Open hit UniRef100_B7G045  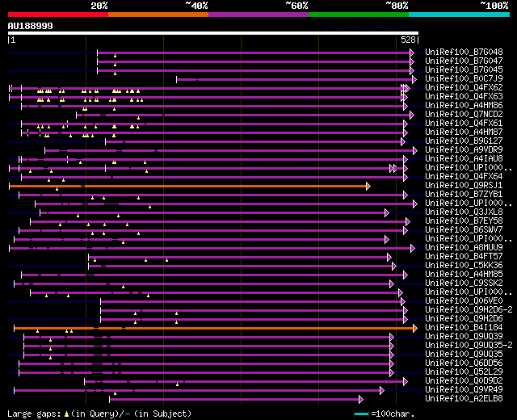point(464,70)
